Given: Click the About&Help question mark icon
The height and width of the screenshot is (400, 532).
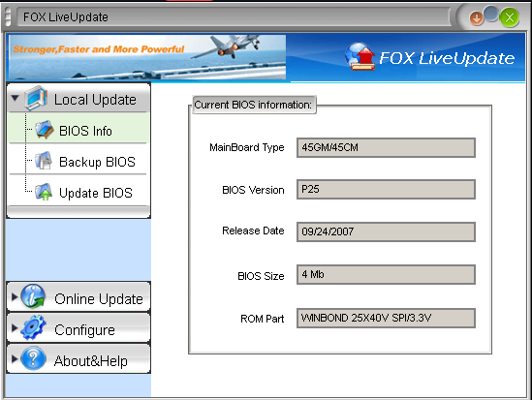Looking at the screenshot, I should (x=33, y=358).
